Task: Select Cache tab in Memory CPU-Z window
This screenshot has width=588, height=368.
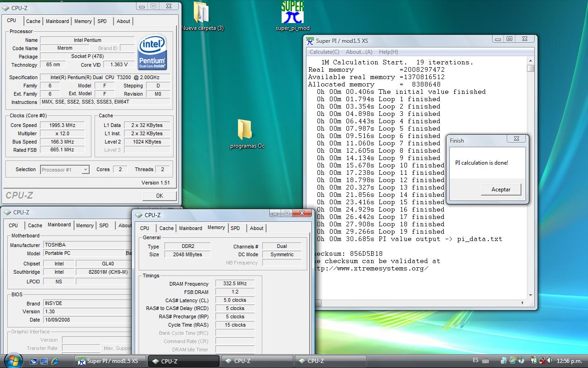Action: point(166,228)
